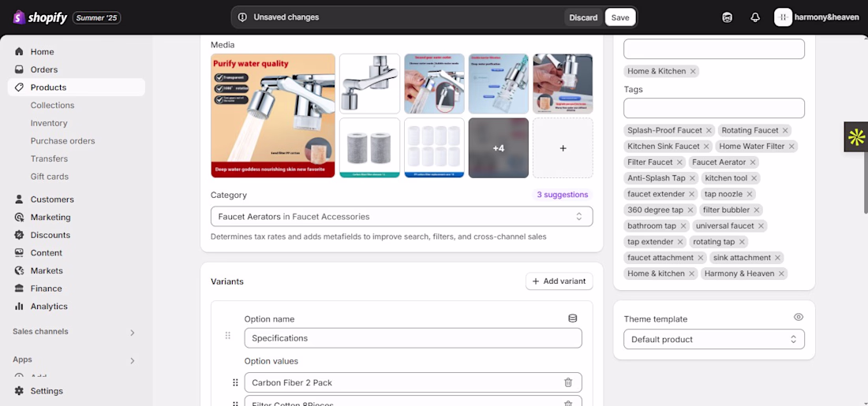Save the unsaved changes

coord(620,17)
